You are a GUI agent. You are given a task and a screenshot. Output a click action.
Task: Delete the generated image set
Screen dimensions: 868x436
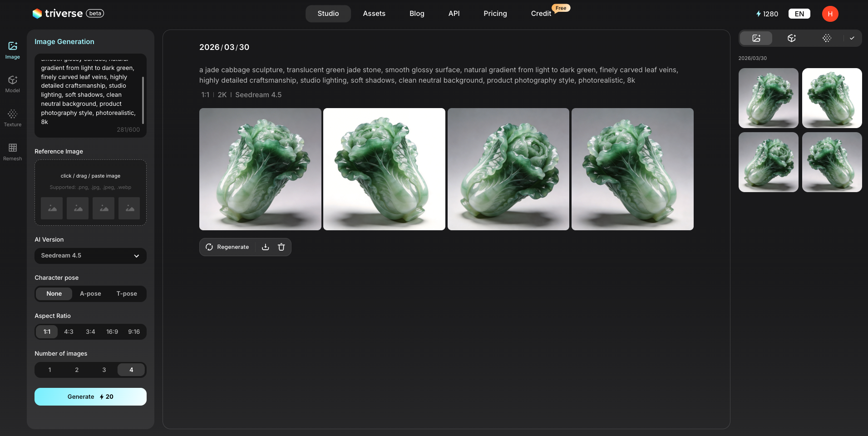pyautogui.click(x=281, y=247)
